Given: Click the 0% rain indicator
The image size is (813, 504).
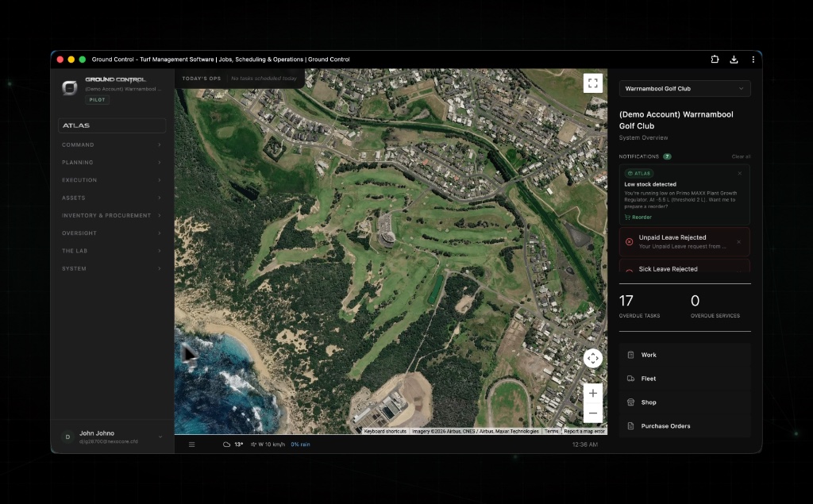Looking at the screenshot, I should pyautogui.click(x=300, y=444).
